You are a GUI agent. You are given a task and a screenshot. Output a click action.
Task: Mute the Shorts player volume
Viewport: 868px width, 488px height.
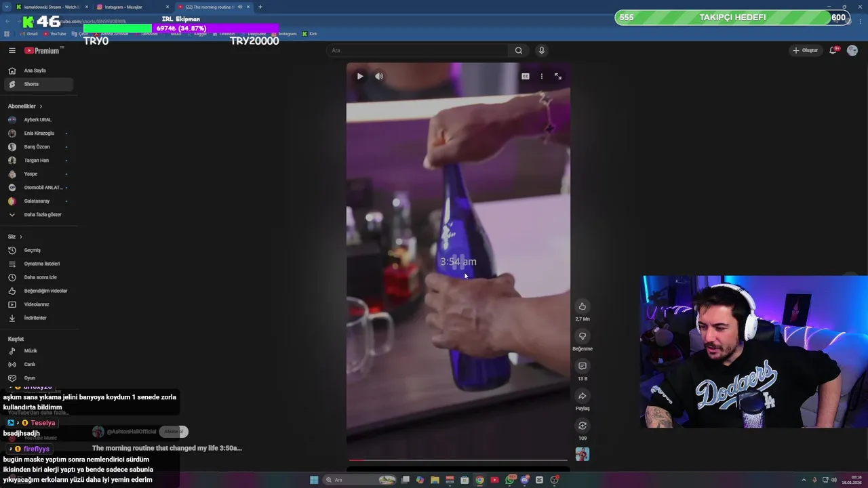379,77
